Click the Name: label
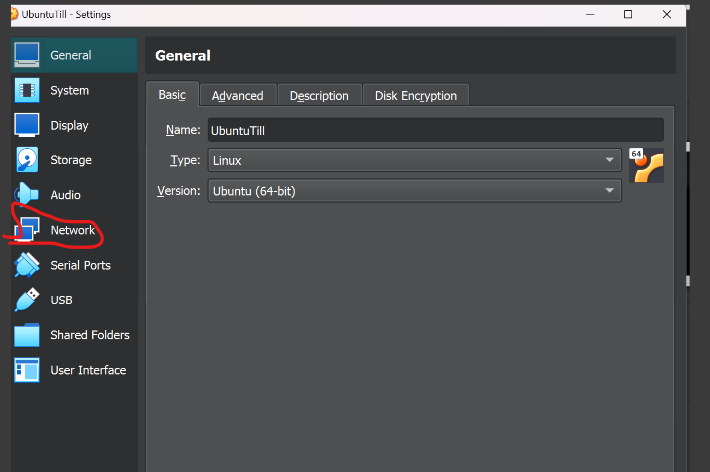The image size is (710, 472). (x=183, y=130)
